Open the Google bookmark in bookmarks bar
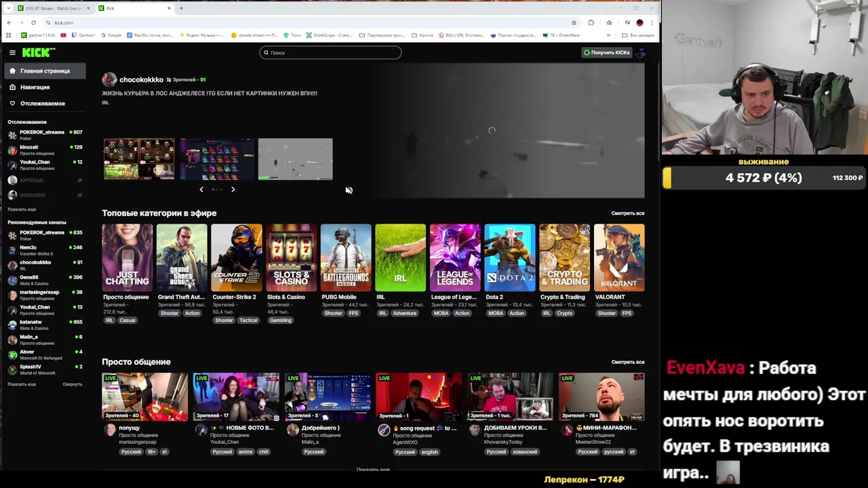Image resolution: width=868 pixels, height=488 pixels. 111,35
